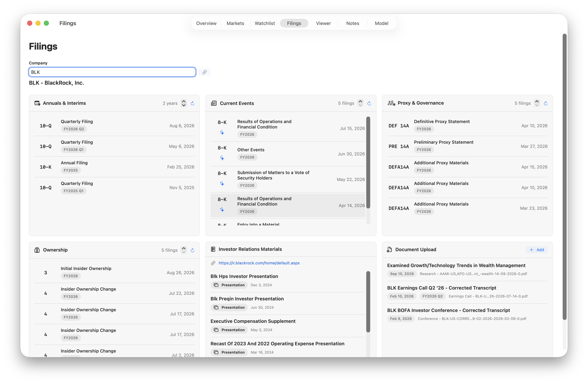
Task: Add a document to Document Upload
Action: (537, 250)
